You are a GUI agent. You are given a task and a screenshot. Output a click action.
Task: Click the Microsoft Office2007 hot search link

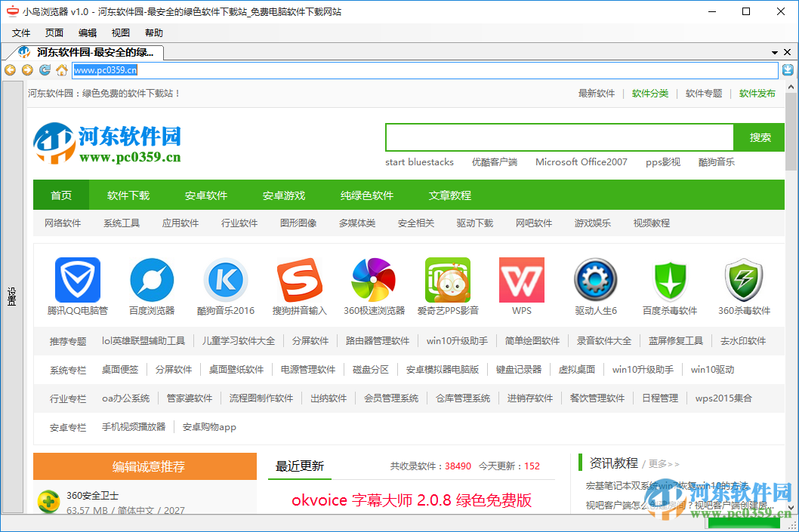click(x=581, y=162)
